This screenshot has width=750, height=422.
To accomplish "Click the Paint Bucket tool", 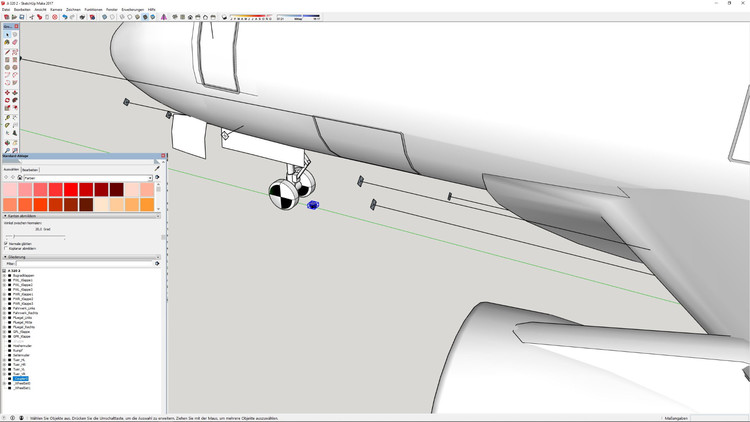I will pos(7,43).
